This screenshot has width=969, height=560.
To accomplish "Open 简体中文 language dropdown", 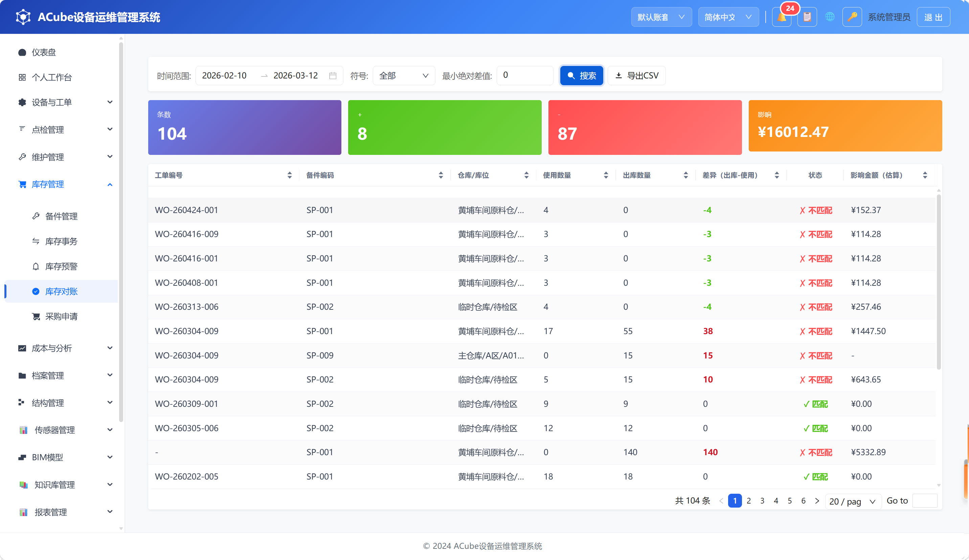I will pos(728,17).
